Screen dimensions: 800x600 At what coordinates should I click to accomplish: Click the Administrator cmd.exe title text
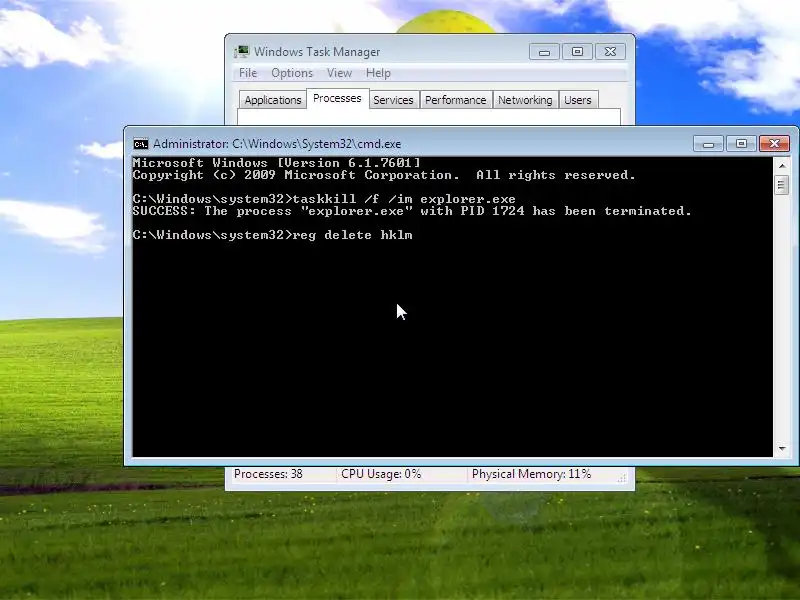point(277,144)
